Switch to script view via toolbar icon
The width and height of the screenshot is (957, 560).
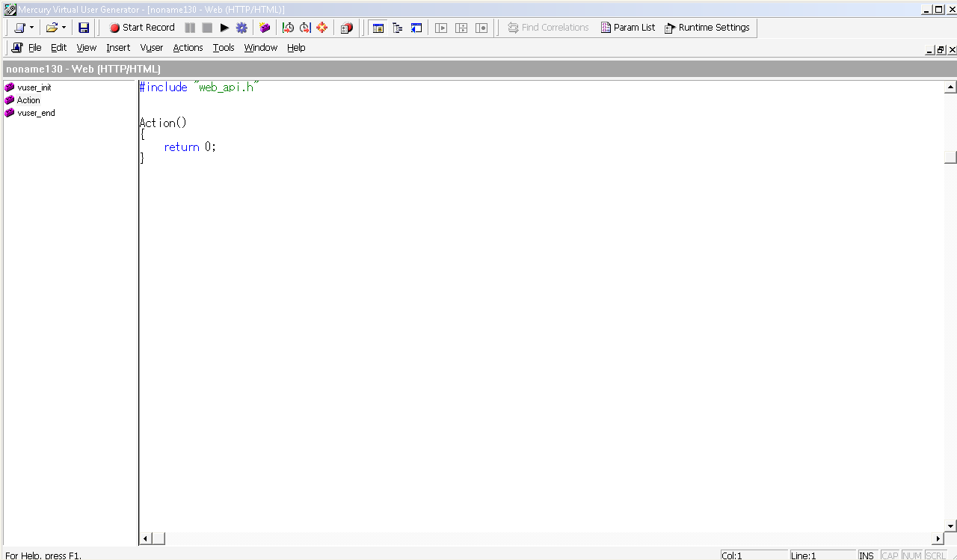tap(378, 28)
